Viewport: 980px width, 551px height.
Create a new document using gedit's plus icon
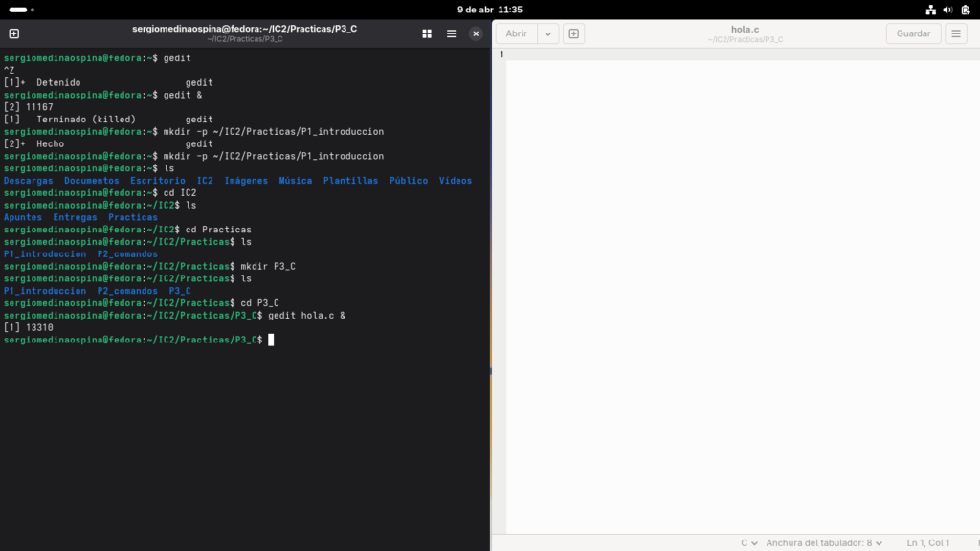(x=572, y=33)
